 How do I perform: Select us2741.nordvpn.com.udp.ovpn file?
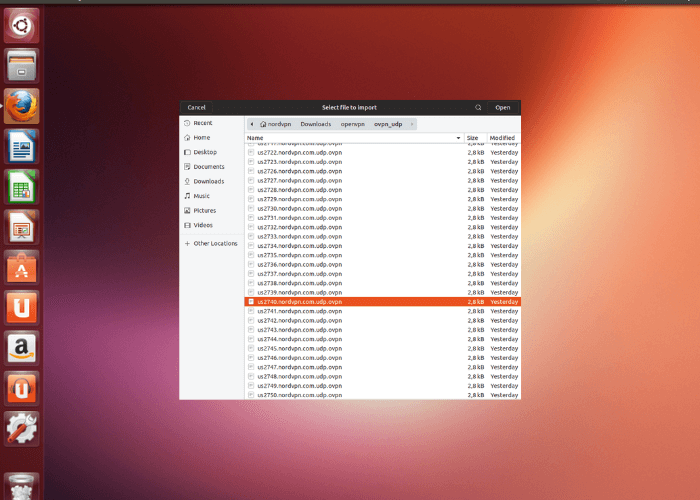pos(383,311)
